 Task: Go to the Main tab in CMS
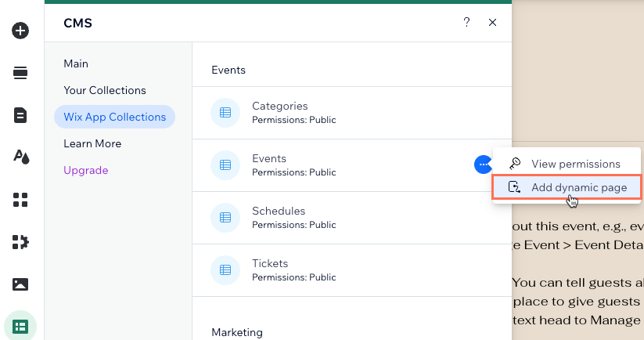click(x=76, y=63)
